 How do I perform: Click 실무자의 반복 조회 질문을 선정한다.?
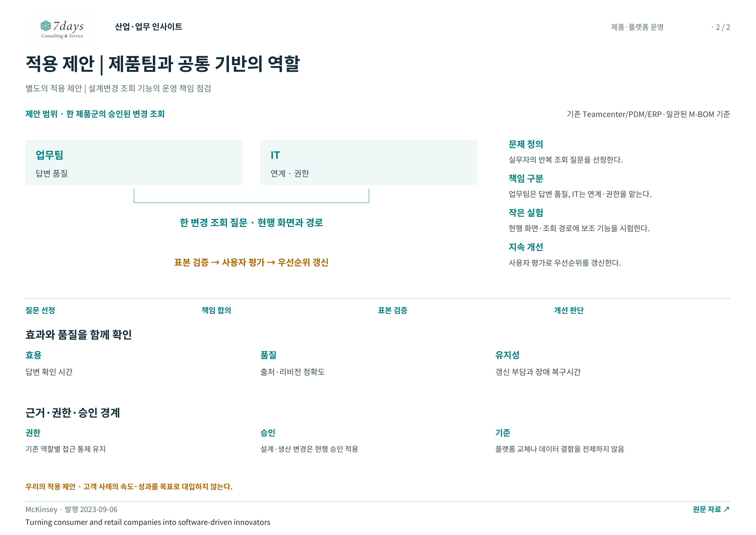[x=566, y=160]
